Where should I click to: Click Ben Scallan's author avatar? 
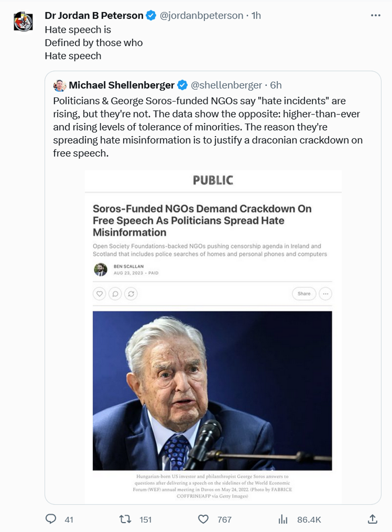pyautogui.click(x=101, y=269)
